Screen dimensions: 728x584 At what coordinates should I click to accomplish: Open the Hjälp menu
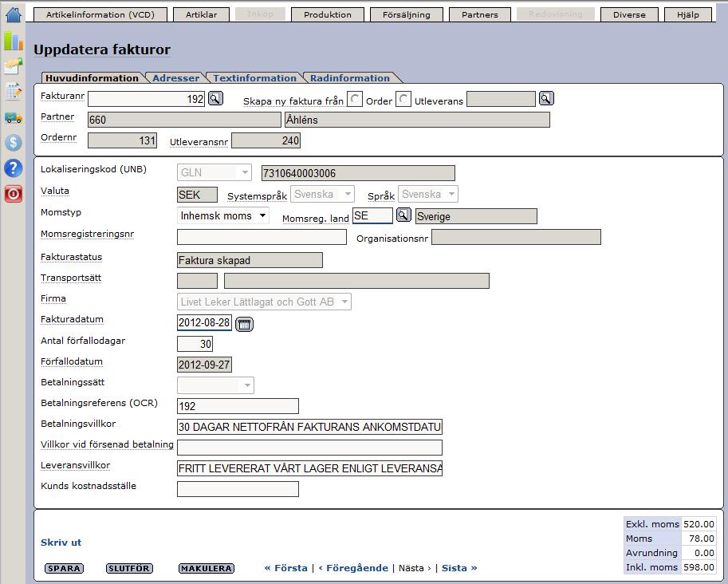(687, 14)
